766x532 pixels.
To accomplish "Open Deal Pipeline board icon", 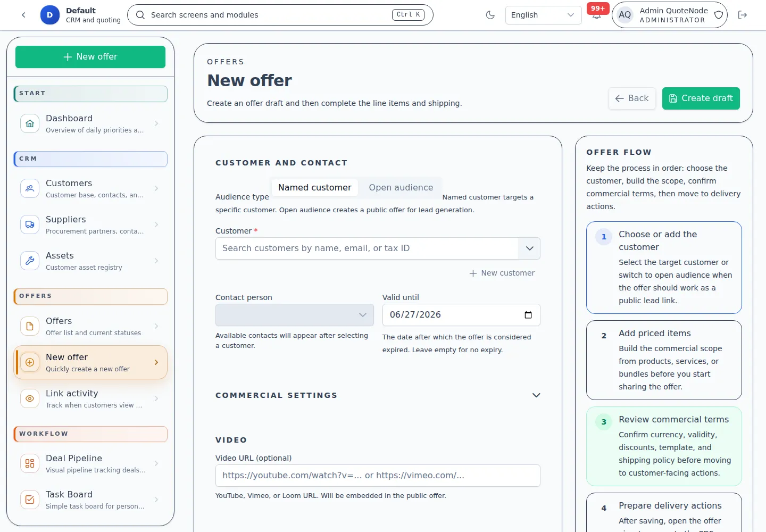I will coord(30,463).
